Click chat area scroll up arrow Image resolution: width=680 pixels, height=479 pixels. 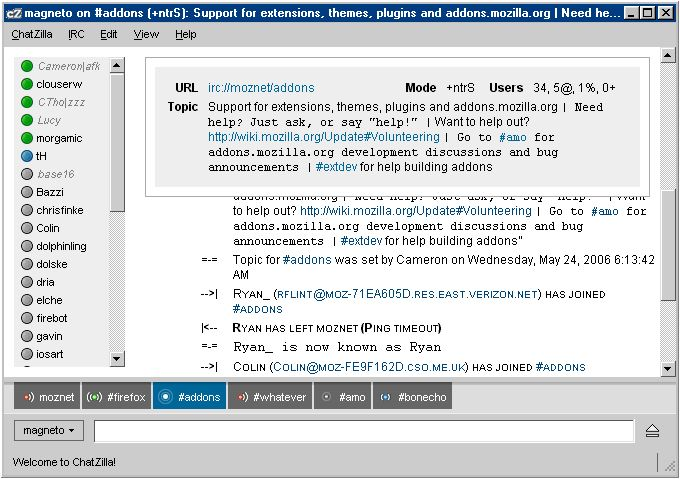667,55
